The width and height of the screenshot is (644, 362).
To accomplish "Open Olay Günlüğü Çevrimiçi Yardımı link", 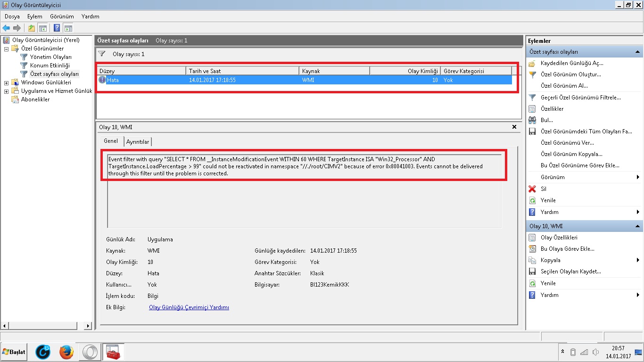I will point(189,307).
